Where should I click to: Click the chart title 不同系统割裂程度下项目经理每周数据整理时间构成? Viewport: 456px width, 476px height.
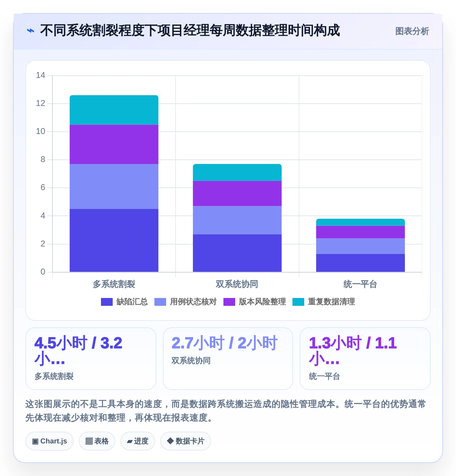pyautogui.click(x=190, y=31)
